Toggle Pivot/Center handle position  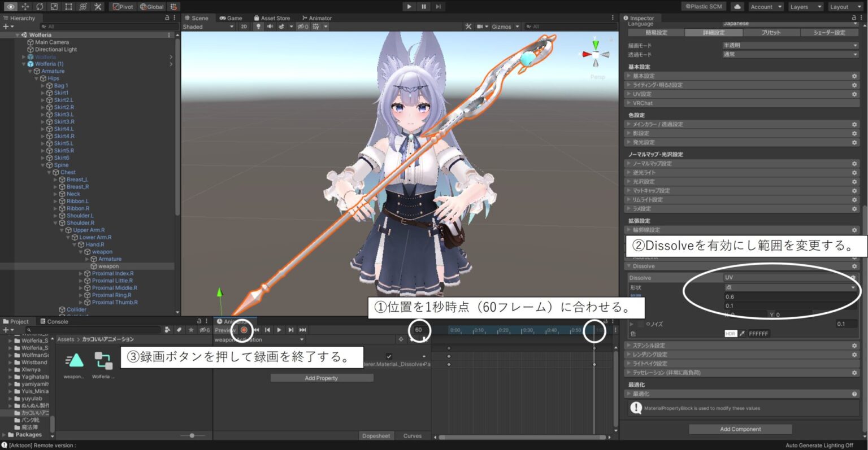tap(122, 6)
